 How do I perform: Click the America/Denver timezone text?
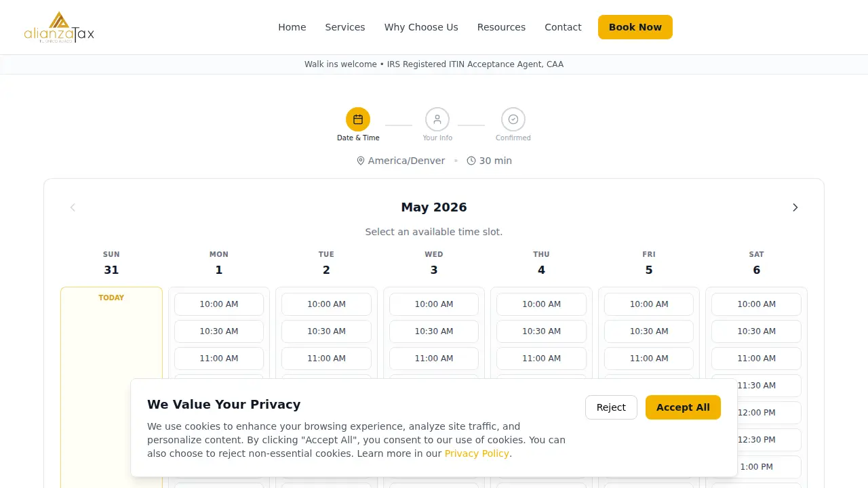pos(406,161)
